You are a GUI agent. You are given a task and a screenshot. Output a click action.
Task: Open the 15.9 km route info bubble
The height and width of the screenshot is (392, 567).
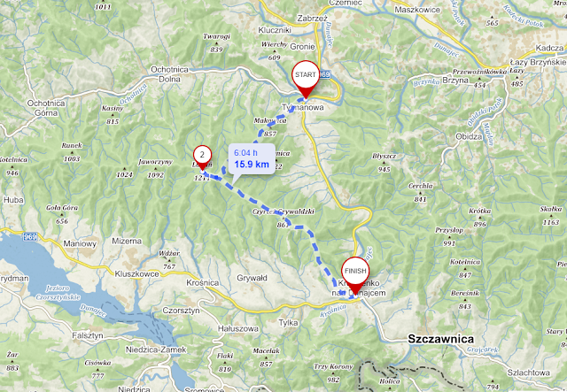(252, 159)
